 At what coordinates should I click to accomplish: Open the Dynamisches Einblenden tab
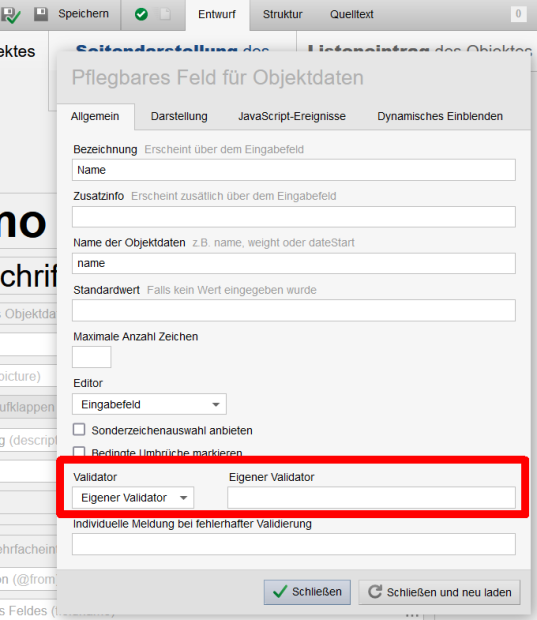pos(440,116)
